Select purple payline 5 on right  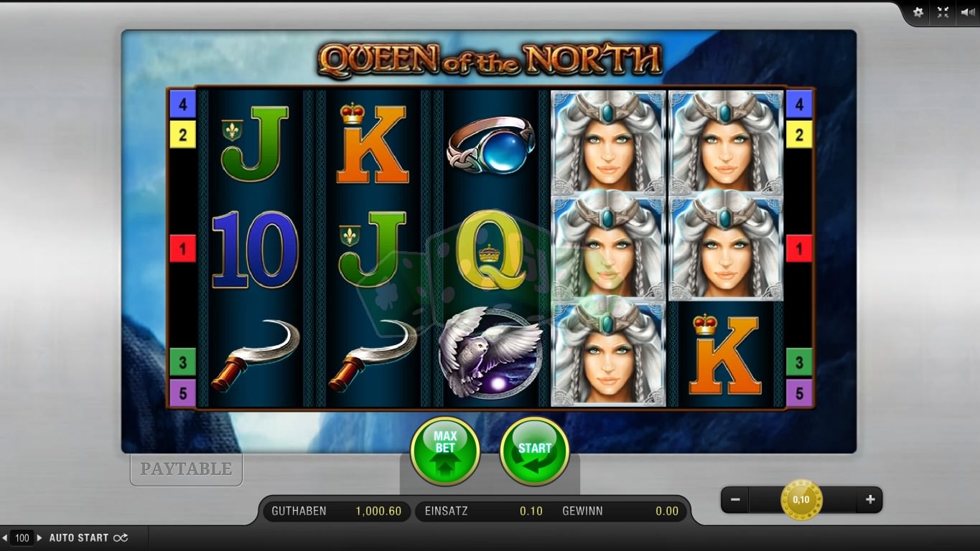pyautogui.click(x=799, y=393)
